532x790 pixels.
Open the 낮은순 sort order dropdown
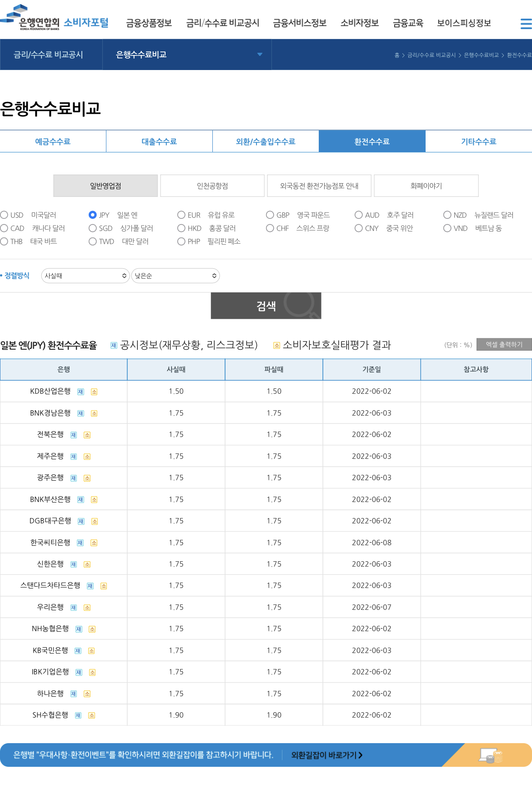click(x=176, y=276)
